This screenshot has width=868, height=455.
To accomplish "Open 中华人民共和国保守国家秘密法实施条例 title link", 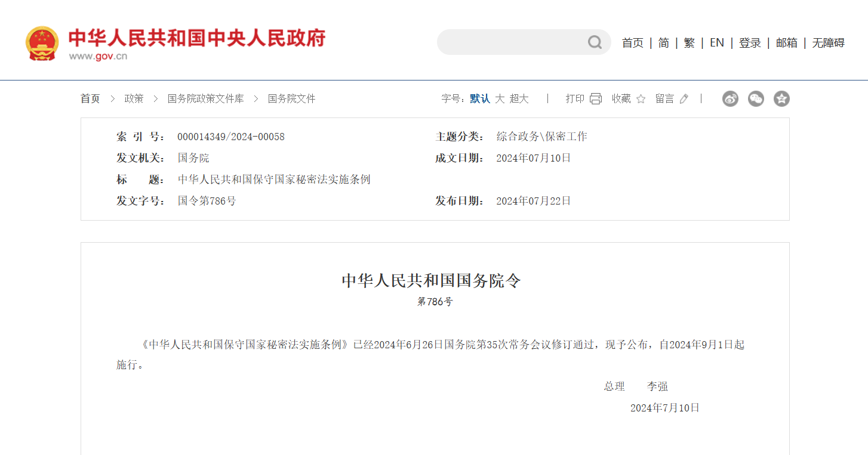I will [274, 179].
